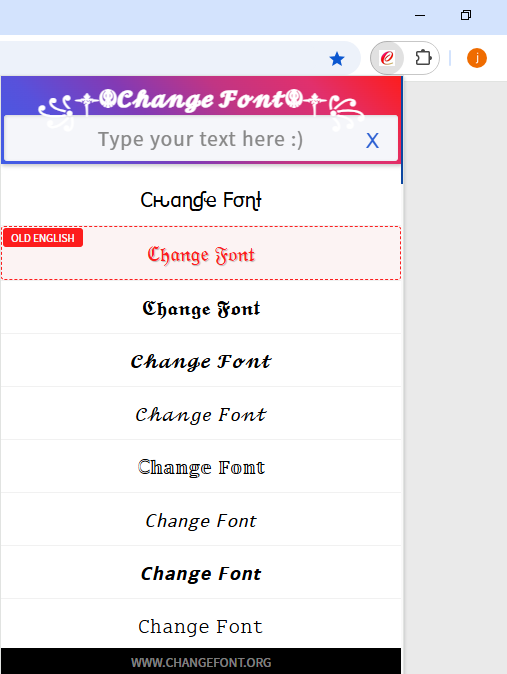Viewport: 507px width, 674px height.
Task: Clear the text with the X button
Action: point(372,141)
